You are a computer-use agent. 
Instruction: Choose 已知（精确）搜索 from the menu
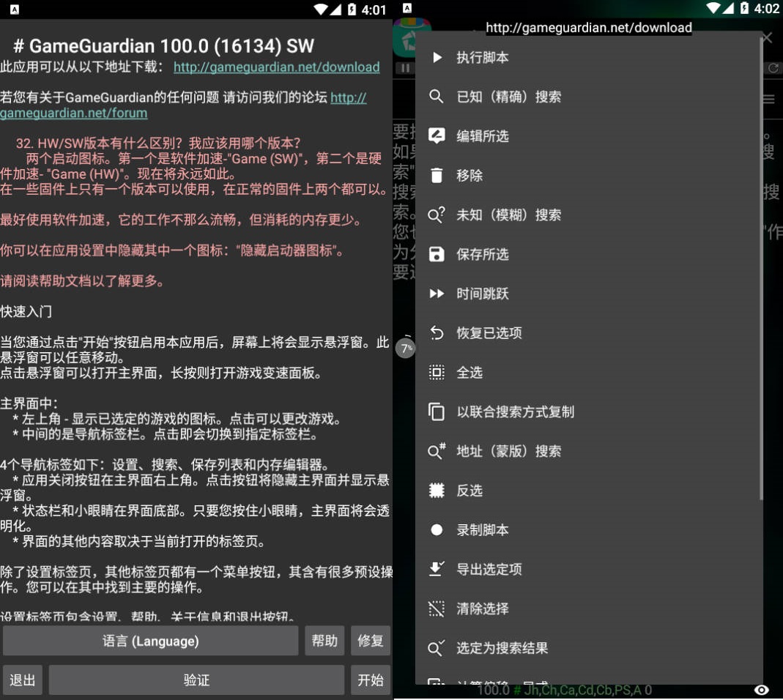point(587,97)
